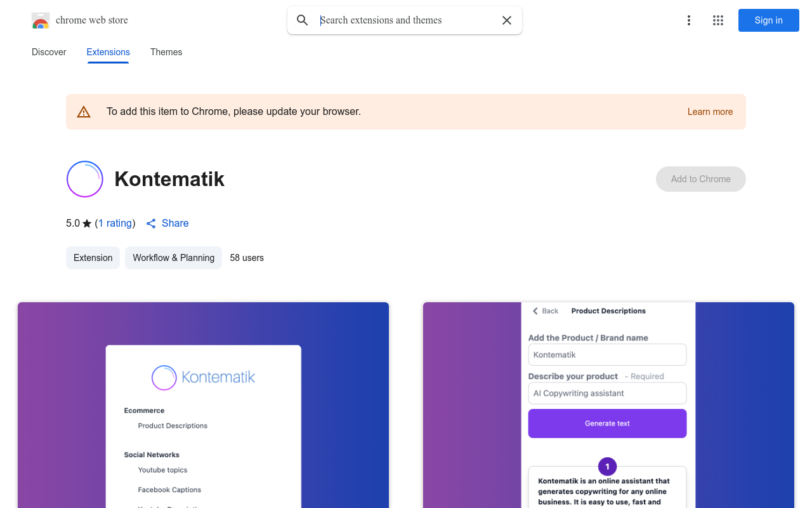Open the three-dot more options menu

pyautogui.click(x=689, y=20)
